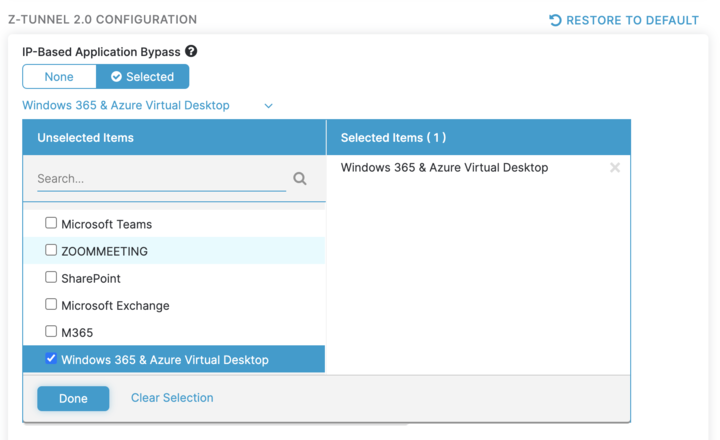Uncheck Windows 365 & Azure Virtual Desktop checkbox
The image size is (720, 440).
click(x=51, y=359)
